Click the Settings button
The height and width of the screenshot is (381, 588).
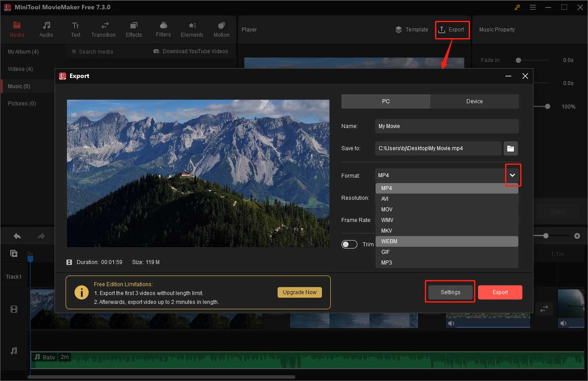[x=451, y=292]
